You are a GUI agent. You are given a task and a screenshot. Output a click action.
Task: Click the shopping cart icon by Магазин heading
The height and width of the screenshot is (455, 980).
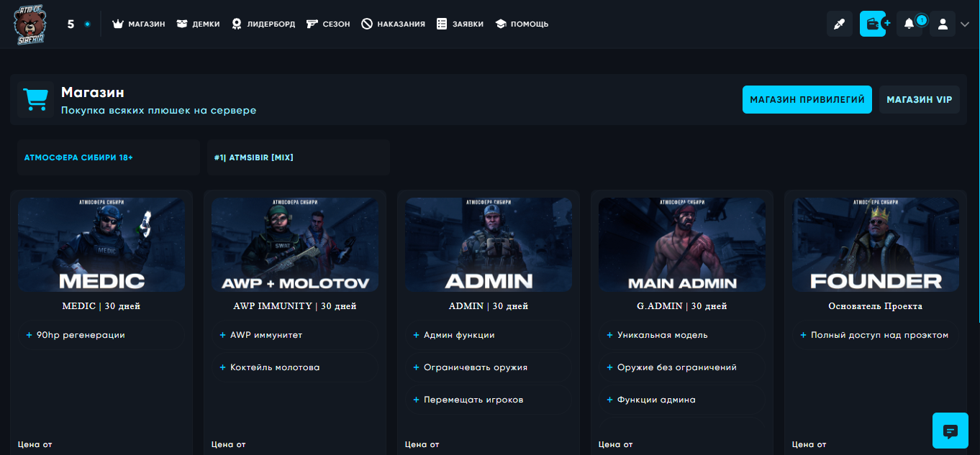coord(35,99)
